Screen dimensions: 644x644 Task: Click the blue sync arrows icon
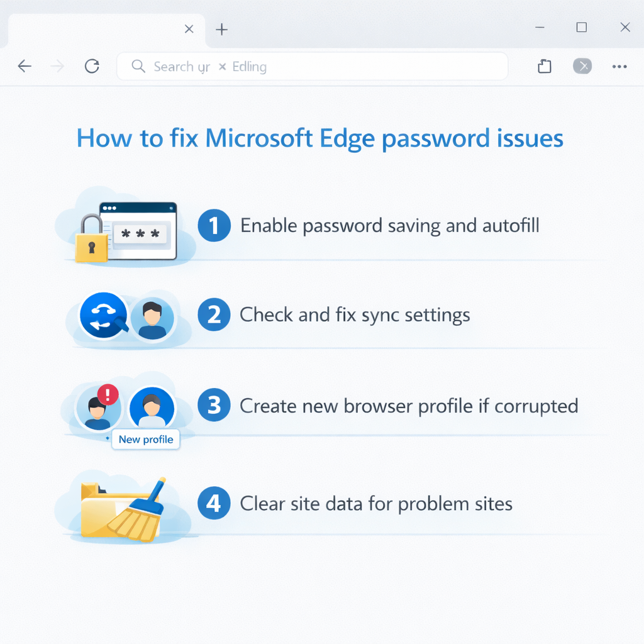pos(104,315)
